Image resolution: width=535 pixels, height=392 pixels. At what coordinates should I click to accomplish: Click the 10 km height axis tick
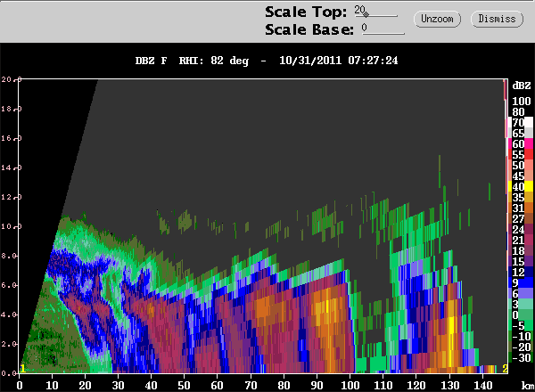click(x=7, y=226)
